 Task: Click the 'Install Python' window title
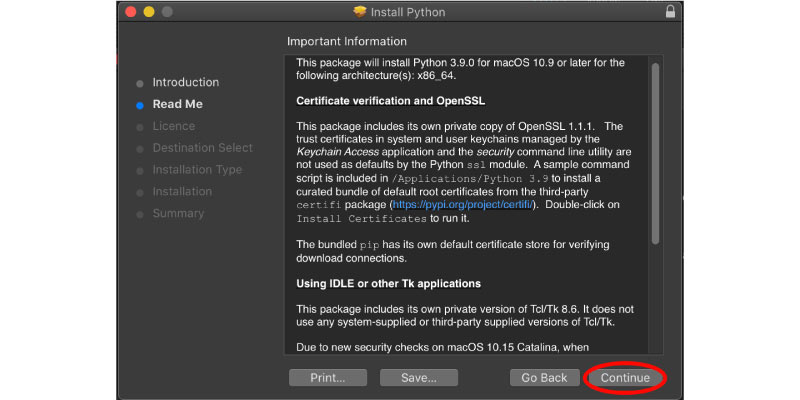coord(408,12)
